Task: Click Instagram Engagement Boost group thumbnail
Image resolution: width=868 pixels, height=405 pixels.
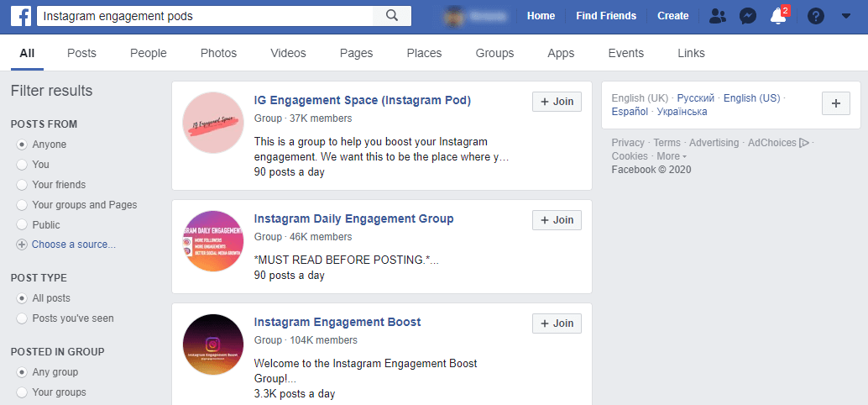Action: (213, 345)
